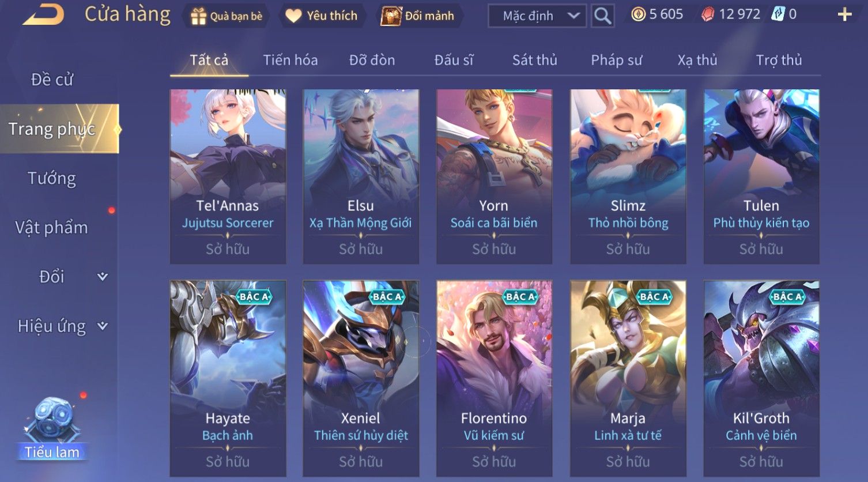Tap the gold coin balance icon
868x482 pixels.
point(638,14)
